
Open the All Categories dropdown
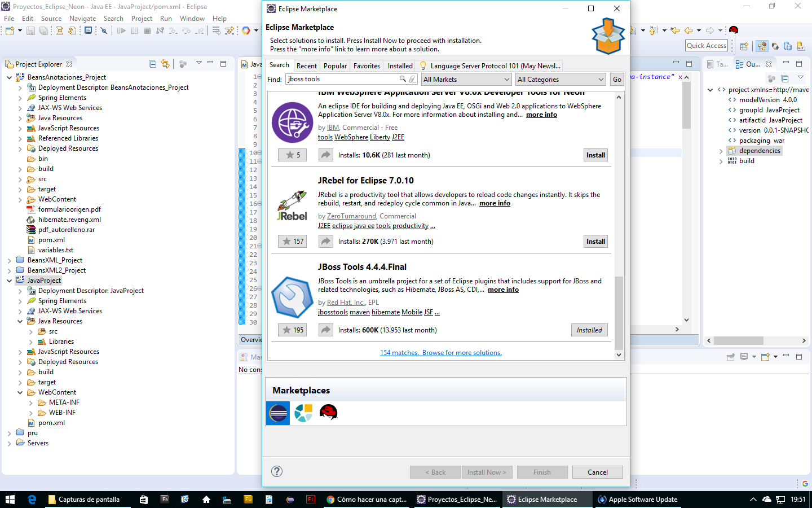[561, 80]
